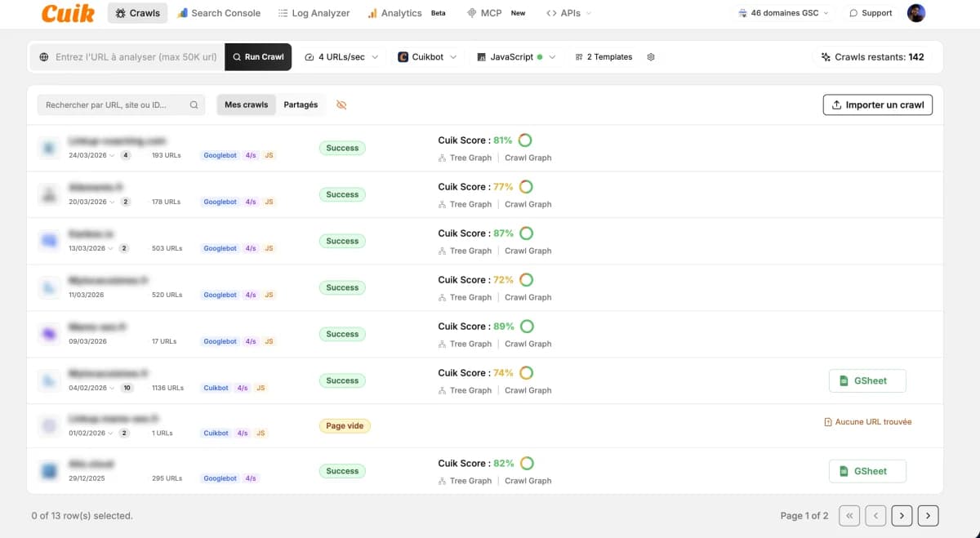Open crawl settings via the gear icon
Viewport: 980px width, 538px height.
pos(651,56)
